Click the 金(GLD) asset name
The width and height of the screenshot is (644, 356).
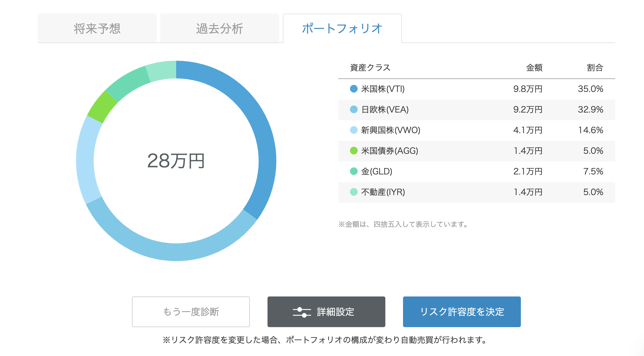tap(377, 171)
